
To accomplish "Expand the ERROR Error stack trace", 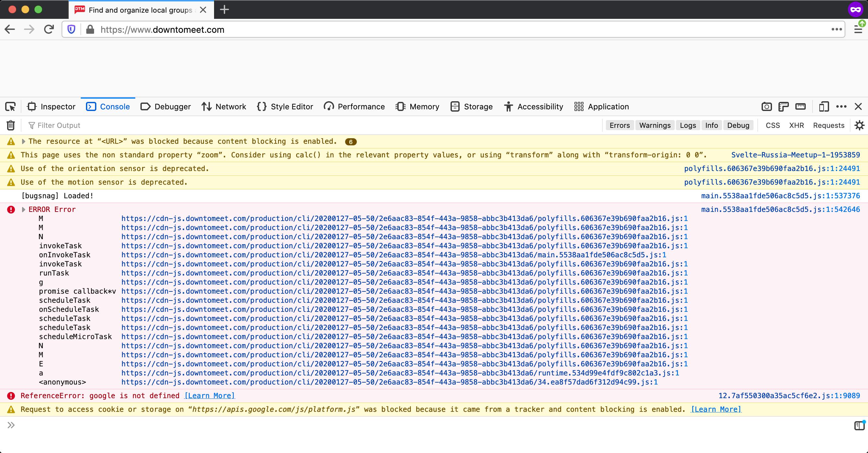I will tap(23, 209).
